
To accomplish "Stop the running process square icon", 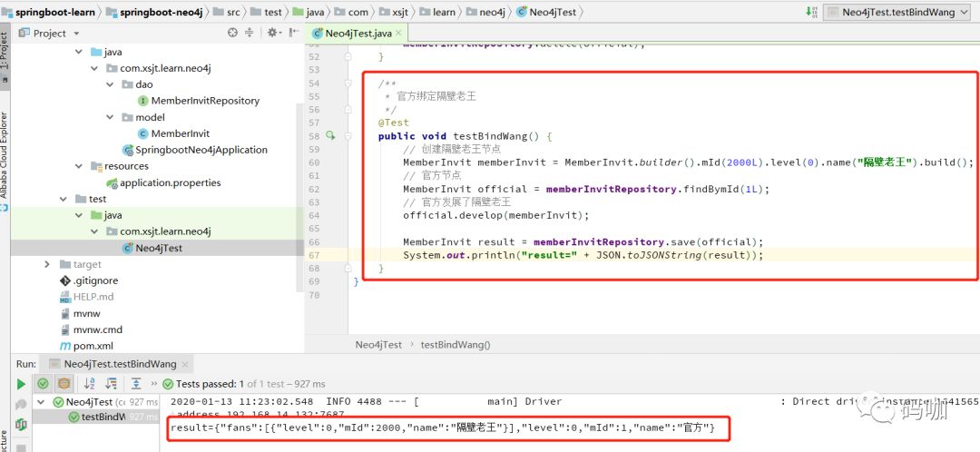I will click(x=21, y=447).
